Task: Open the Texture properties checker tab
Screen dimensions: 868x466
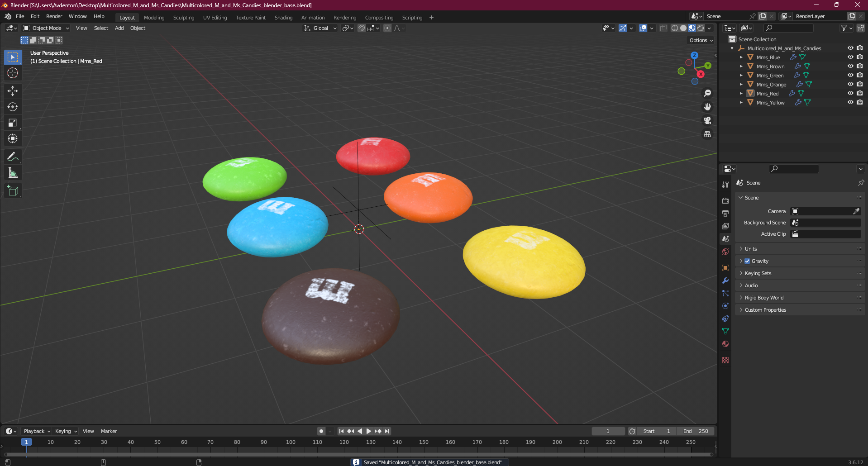Action: (x=725, y=360)
